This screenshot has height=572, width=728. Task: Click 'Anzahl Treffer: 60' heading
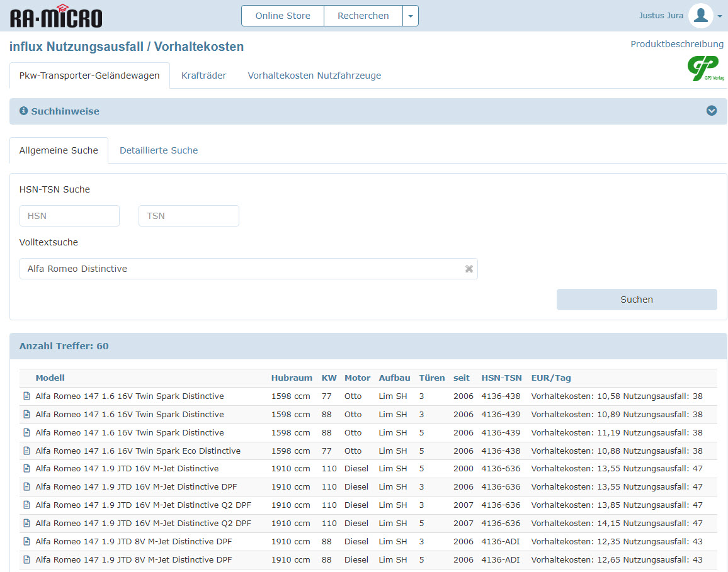tap(64, 346)
